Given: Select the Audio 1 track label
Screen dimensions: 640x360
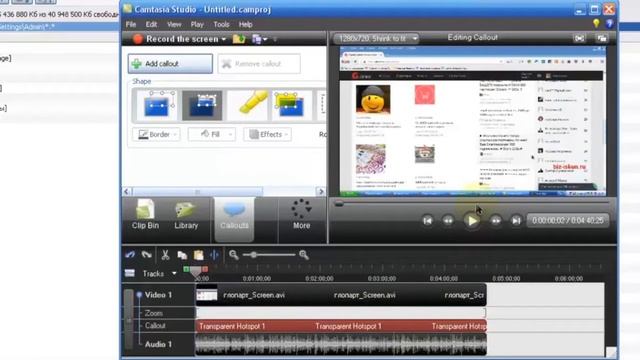Looking at the screenshot, I should click(158, 344).
